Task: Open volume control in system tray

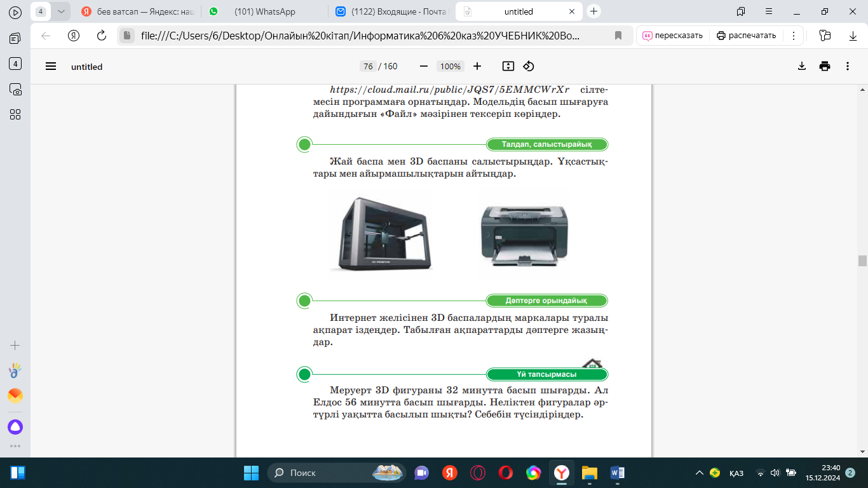Action: (x=775, y=473)
